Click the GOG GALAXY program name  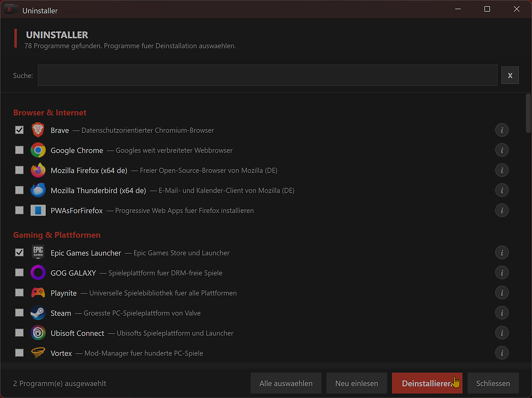[x=73, y=273]
